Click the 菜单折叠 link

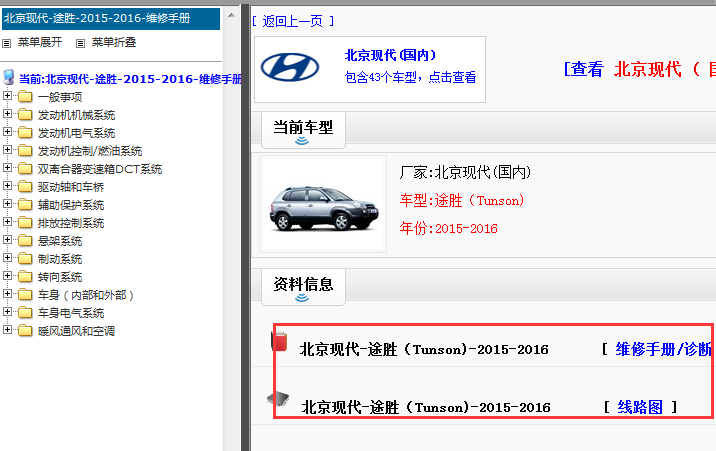(114, 42)
